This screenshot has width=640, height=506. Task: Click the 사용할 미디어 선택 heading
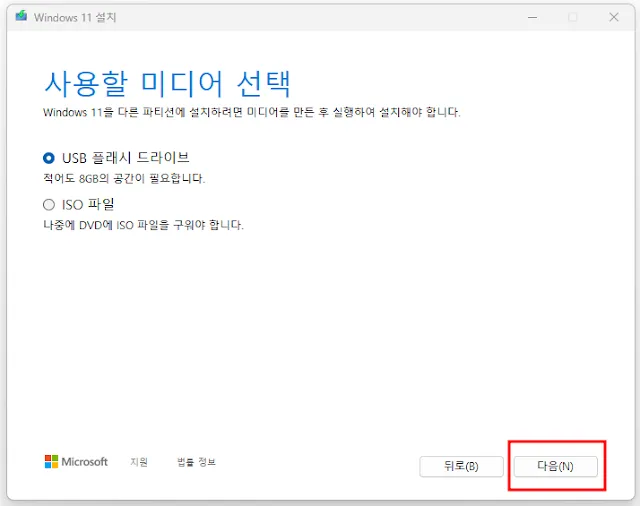click(x=167, y=84)
